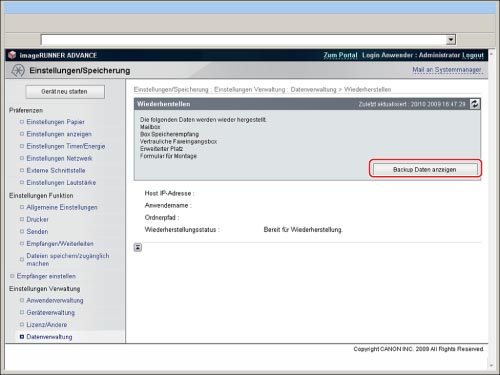This screenshot has width=500, height=375.
Task: Click the page scrollbar down arrow
Action: click(491, 366)
